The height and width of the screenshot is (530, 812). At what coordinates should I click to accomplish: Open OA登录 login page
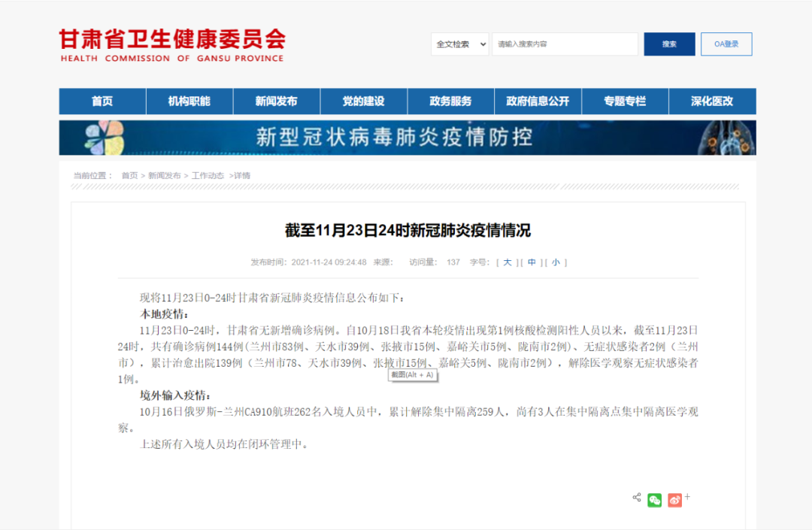tap(726, 44)
